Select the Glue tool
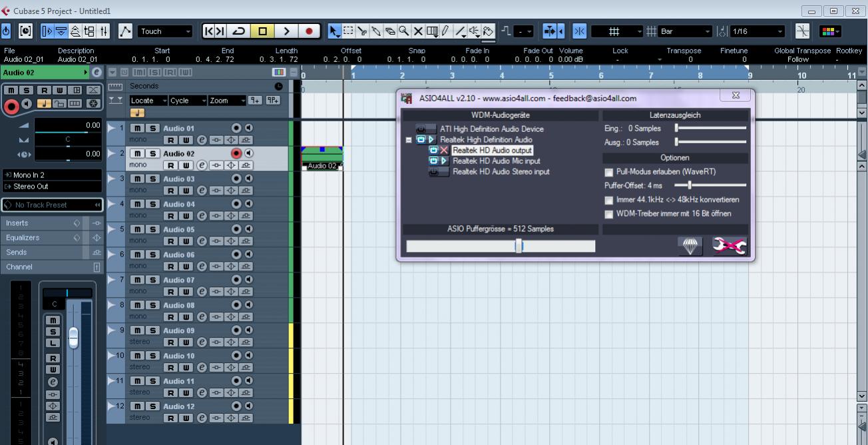 click(377, 31)
